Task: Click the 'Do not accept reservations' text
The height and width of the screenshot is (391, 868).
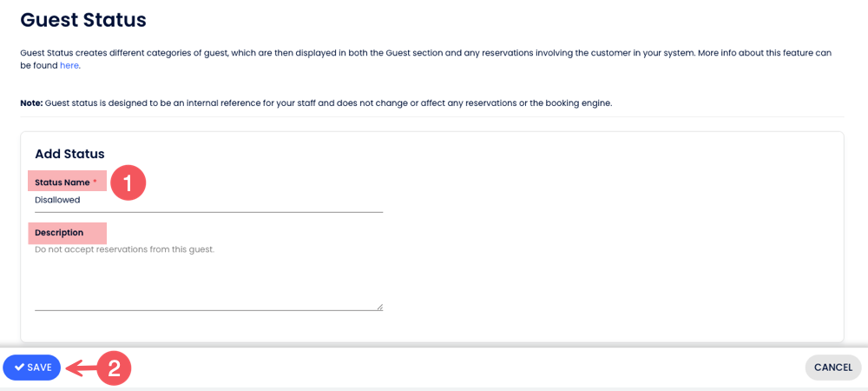Action: coord(124,249)
